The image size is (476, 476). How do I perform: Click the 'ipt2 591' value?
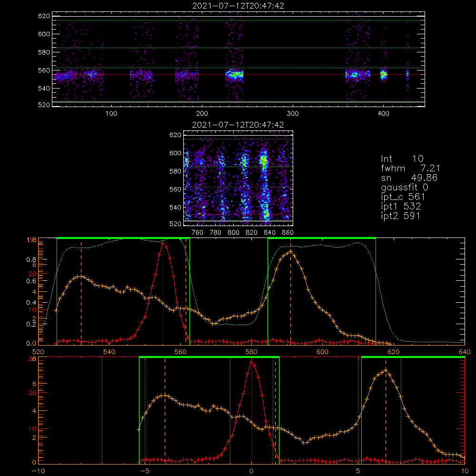[x=401, y=216]
